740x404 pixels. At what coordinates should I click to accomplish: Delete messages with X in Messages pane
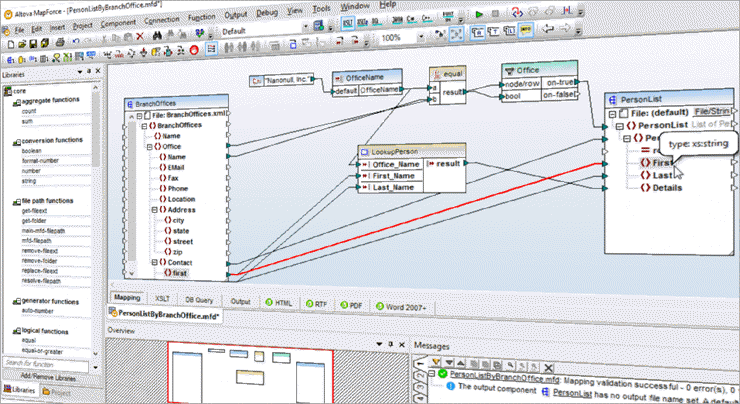(548, 368)
